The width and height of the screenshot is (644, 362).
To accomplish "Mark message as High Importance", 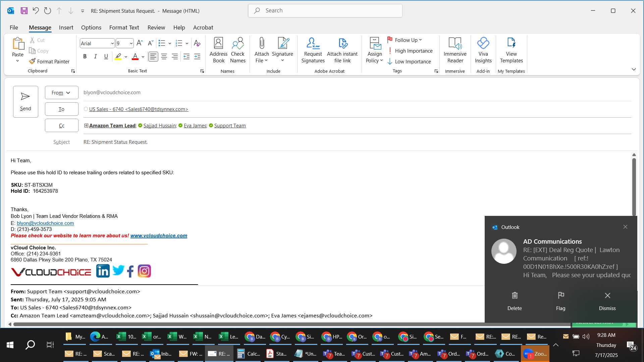I will click(x=410, y=51).
